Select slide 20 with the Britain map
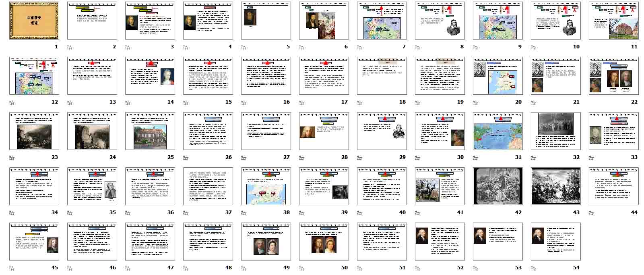This screenshot has height=275, width=644. [x=497, y=76]
